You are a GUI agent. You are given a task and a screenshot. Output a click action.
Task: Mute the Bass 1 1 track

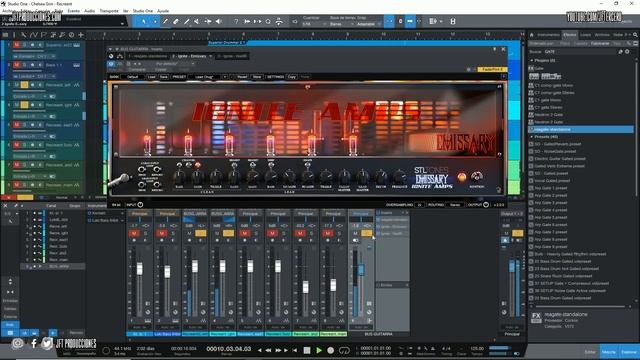pos(17,65)
